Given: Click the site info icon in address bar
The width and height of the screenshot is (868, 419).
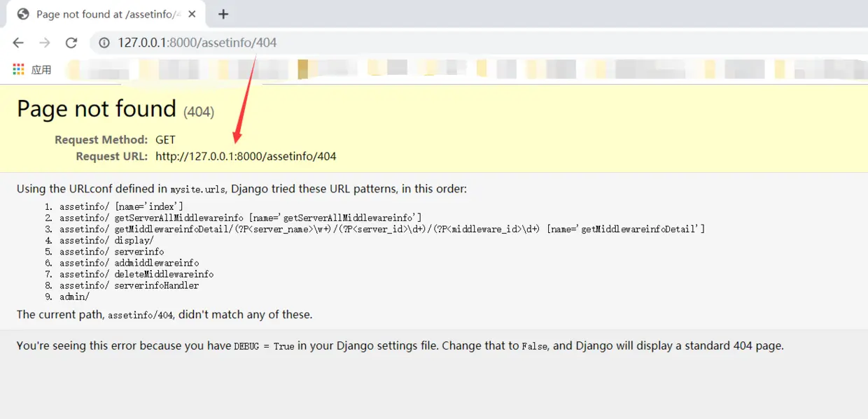Looking at the screenshot, I should (x=104, y=43).
